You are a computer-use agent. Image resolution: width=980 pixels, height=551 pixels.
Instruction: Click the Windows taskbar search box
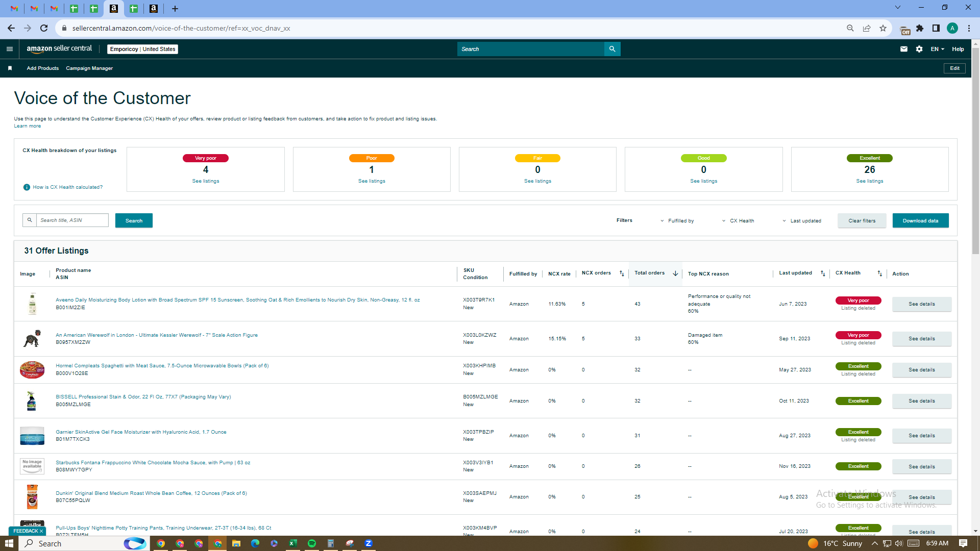pos(84,543)
